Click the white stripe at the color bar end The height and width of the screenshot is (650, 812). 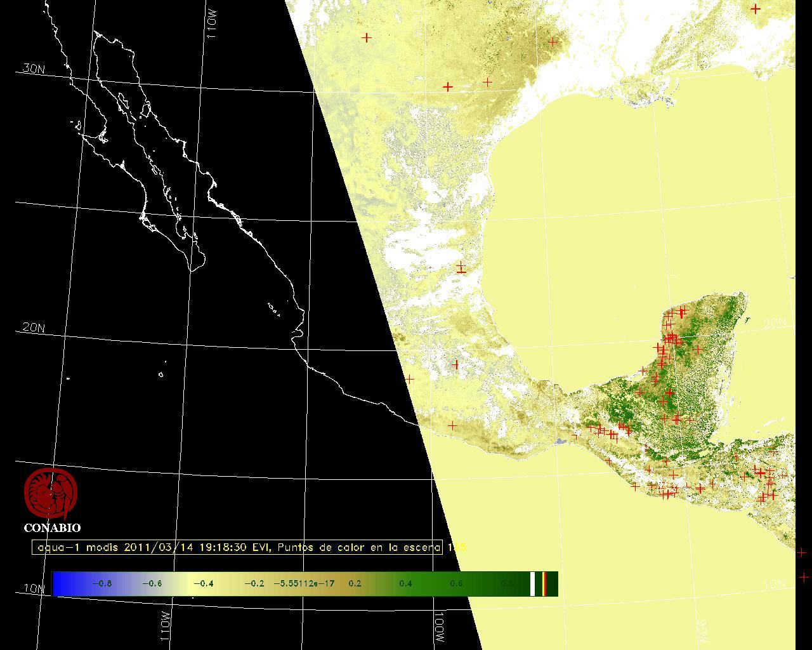coord(533,584)
